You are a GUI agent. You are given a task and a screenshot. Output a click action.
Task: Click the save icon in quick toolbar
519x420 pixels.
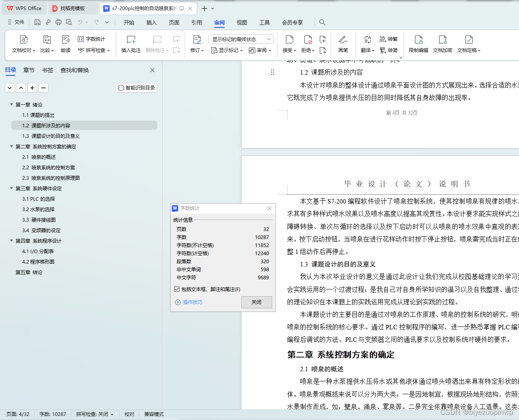38,22
